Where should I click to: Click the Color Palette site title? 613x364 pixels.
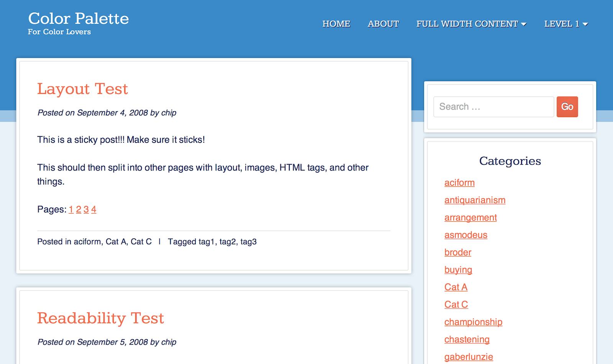point(79,18)
